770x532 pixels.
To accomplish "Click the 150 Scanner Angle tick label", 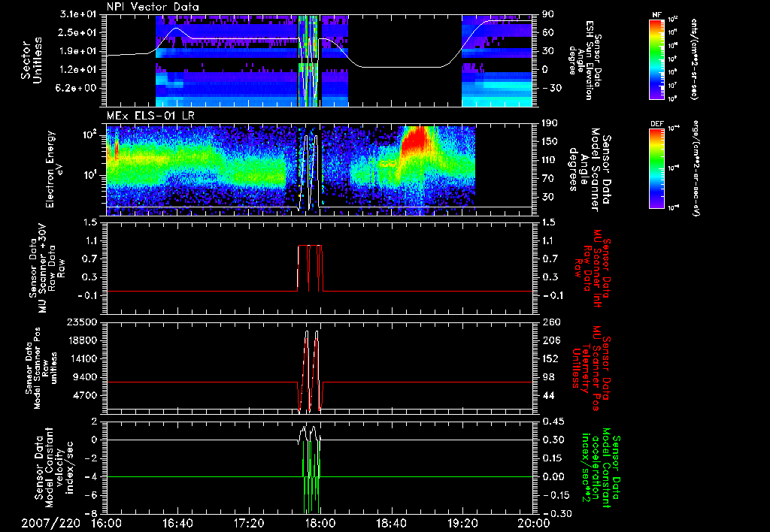I will tap(549, 141).
